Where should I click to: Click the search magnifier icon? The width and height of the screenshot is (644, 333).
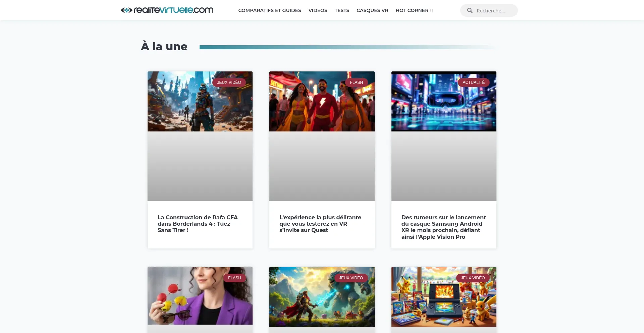(470, 10)
